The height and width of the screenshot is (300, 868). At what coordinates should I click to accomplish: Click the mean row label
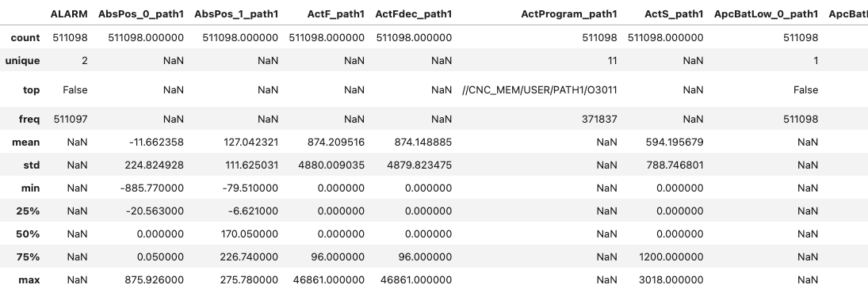[26, 142]
